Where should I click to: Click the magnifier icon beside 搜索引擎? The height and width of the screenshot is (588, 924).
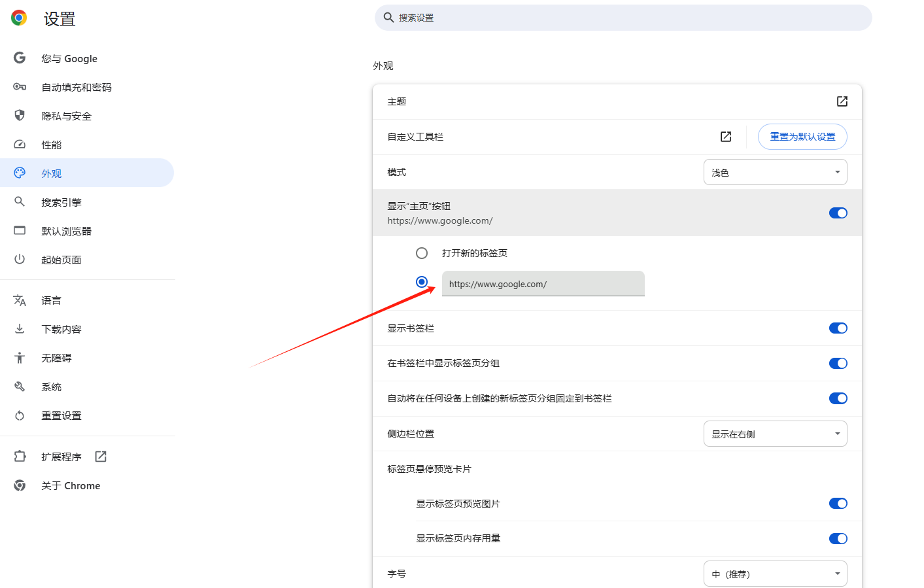pyautogui.click(x=20, y=201)
